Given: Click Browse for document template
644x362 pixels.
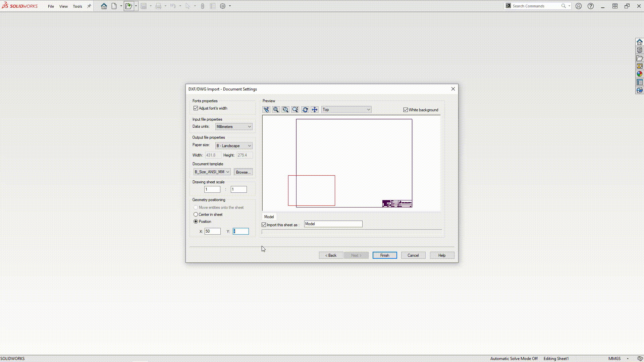Looking at the screenshot, I should (243, 172).
